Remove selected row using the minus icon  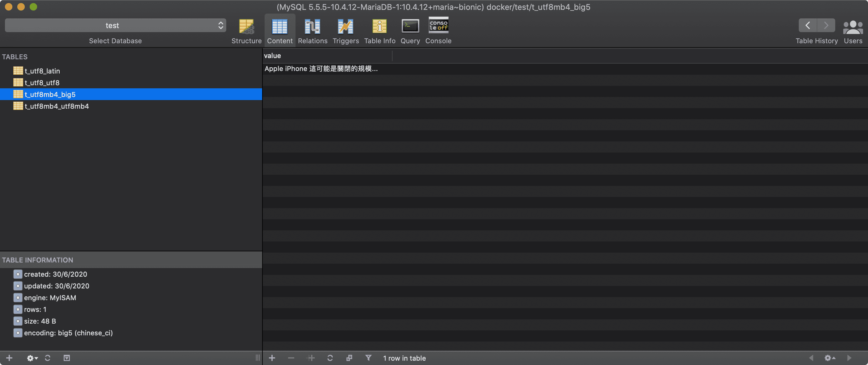click(x=291, y=358)
